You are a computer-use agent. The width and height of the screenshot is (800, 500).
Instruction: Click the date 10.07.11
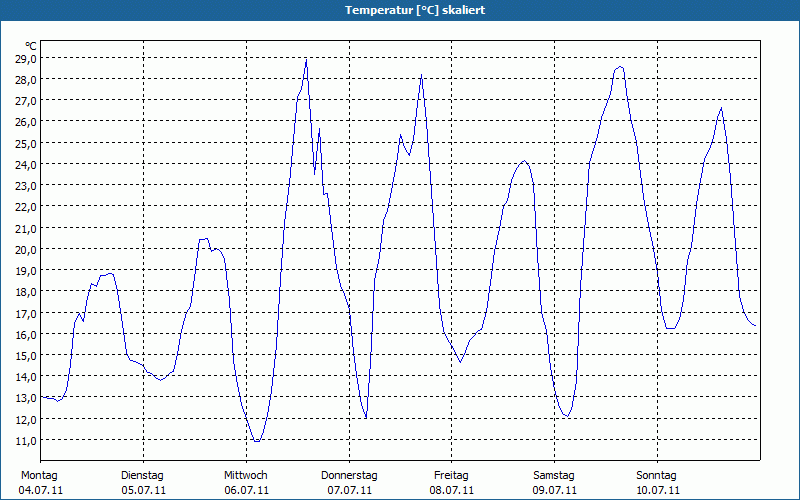pyautogui.click(x=657, y=491)
